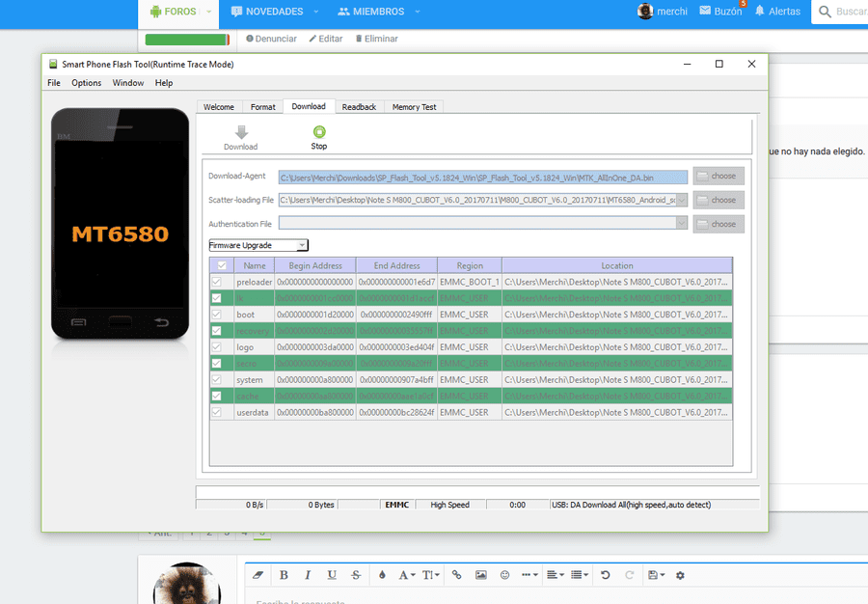The image size is (868, 604).
Task: Click the redo icon in editor toolbar
Action: [630, 575]
